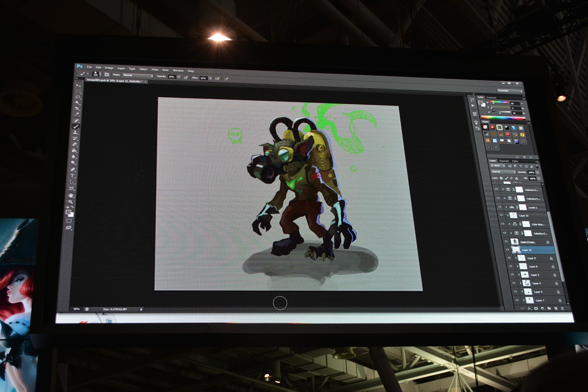The height and width of the screenshot is (392, 588).
Task: Toggle visibility of Layer 4
Action: click(x=513, y=283)
